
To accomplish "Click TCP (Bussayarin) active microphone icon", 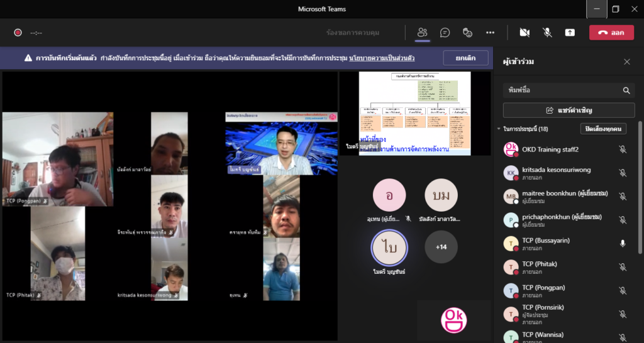I will tap(623, 244).
